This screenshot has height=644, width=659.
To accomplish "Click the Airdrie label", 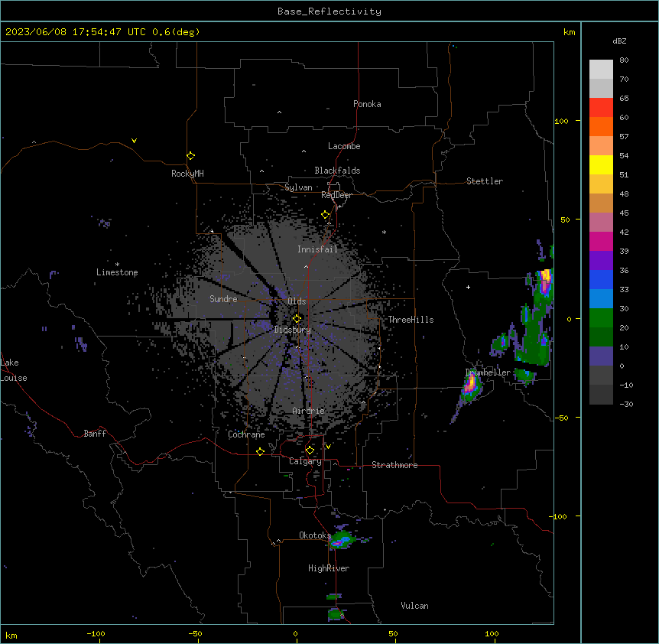I will tap(309, 411).
